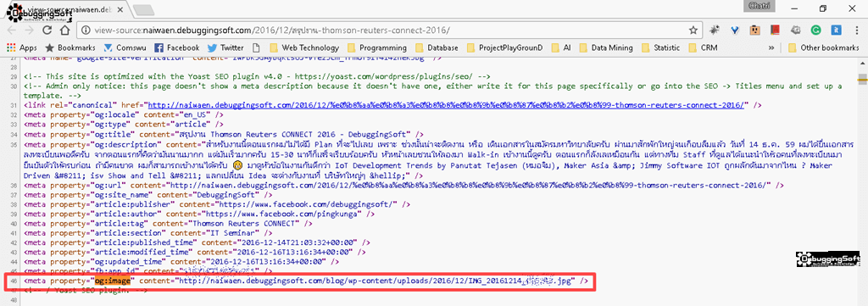The image size is (868, 306).
Task: Expand the AI bookmarks folder
Action: (561, 47)
